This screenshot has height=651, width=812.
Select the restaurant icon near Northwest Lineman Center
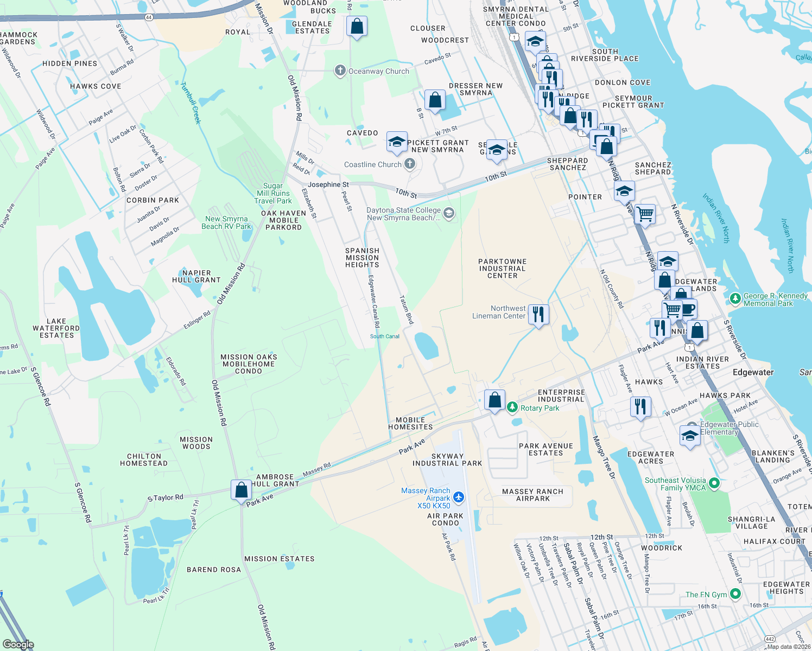click(538, 314)
